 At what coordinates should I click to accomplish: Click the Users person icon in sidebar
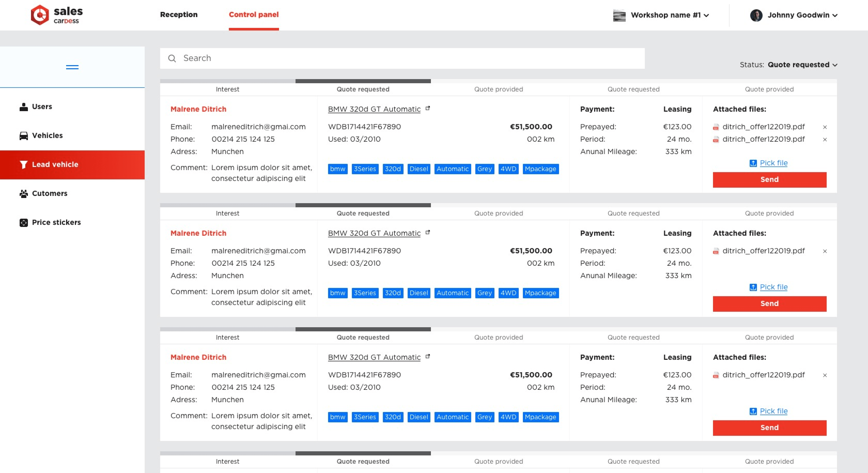[x=24, y=106]
